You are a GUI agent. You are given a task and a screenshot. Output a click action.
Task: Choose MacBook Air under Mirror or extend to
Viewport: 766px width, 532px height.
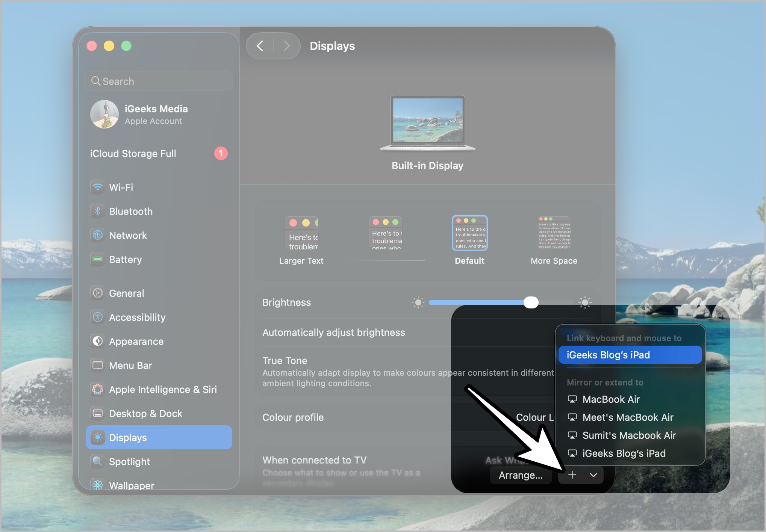(611, 399)
